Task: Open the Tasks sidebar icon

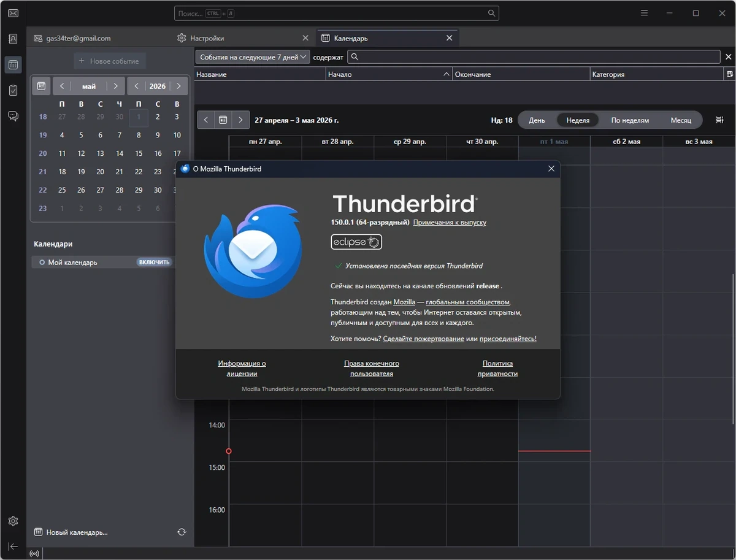Action: [x=13, y=90]
